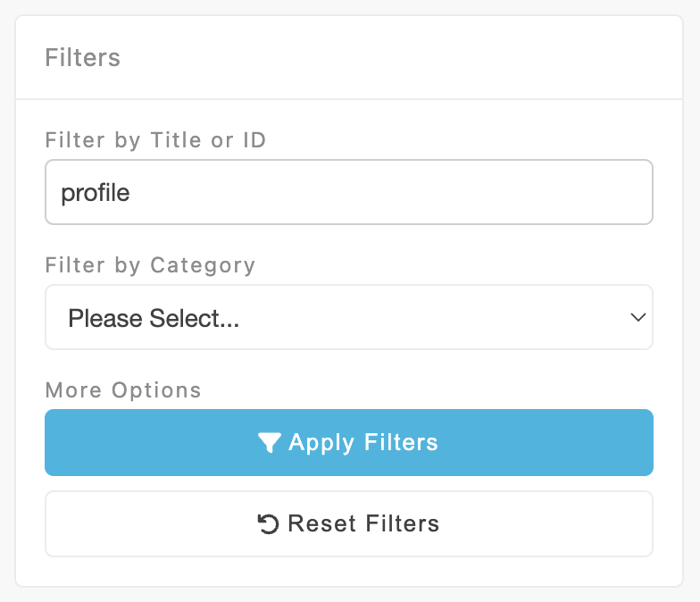Click the 'Apply Filters' button text
The image size is (700, 602).
tap(363, 442)
